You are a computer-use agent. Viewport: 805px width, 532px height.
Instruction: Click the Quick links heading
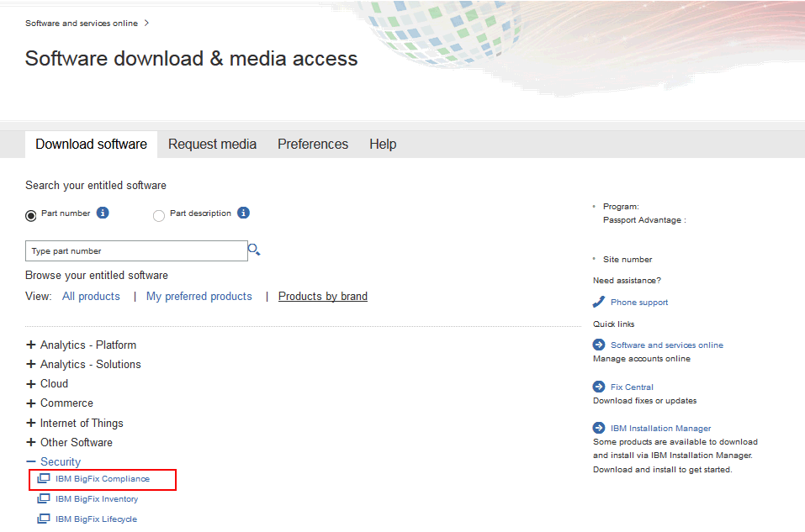coord(613,324)
